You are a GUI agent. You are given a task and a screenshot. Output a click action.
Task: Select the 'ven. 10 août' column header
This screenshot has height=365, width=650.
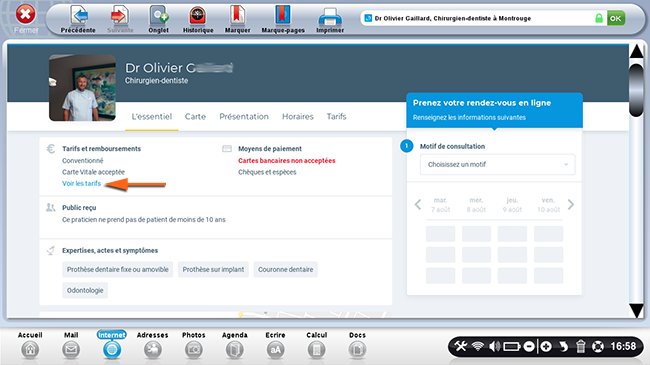(548, 205)
